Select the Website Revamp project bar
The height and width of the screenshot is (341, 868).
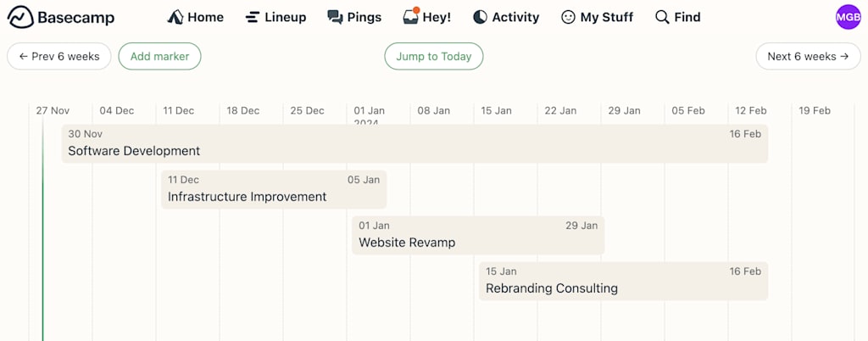pyautogui.click(x=478, y=235)
